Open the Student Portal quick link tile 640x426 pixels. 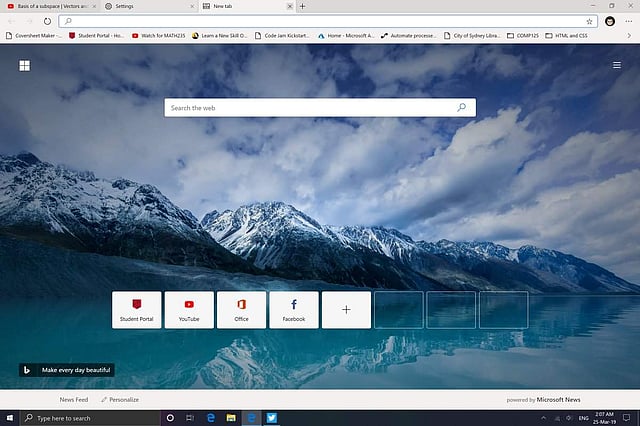(137, 310)
